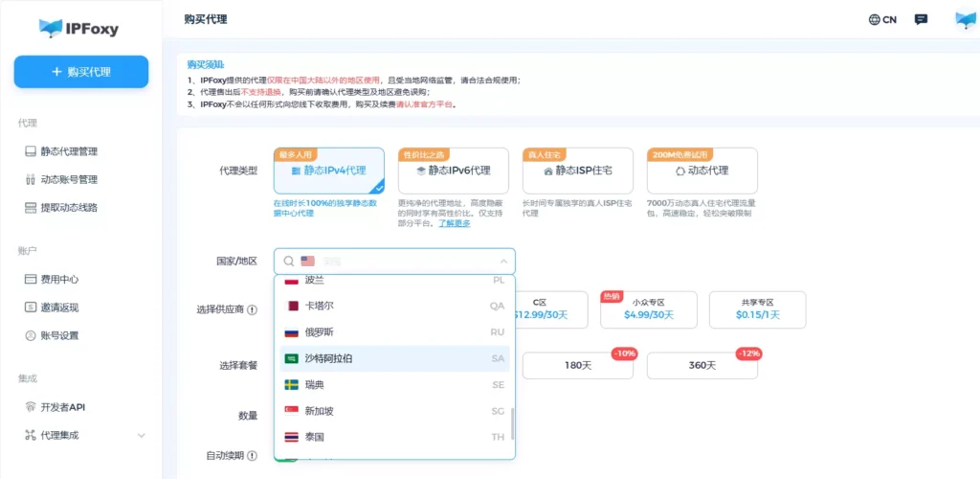This screenshot has height=479, width=980.
Task: Select 沙特阿拉伯 from the country list
Action: [328, 358]
